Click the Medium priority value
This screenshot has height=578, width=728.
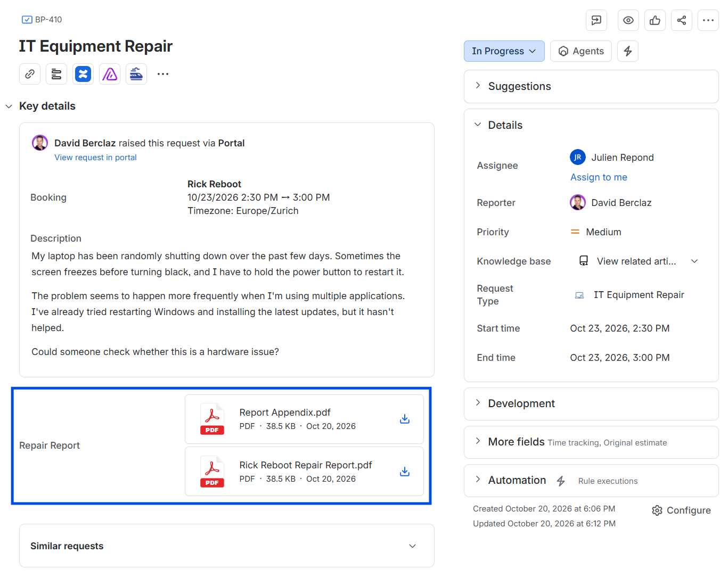click(x=596, y=232)
